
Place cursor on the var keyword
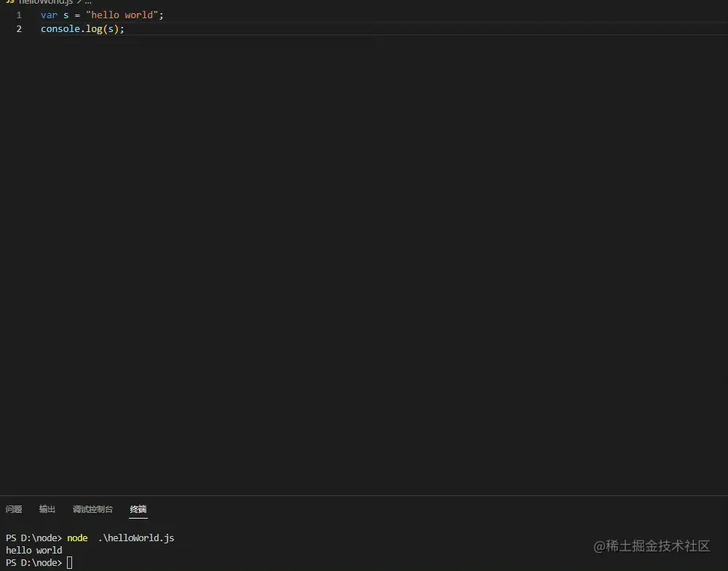(49, 15)
